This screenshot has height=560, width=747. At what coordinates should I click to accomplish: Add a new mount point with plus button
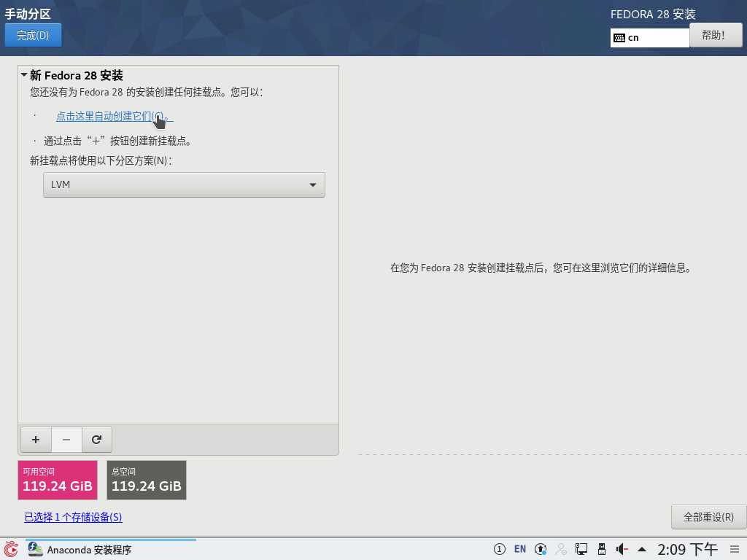click(36, 440)
